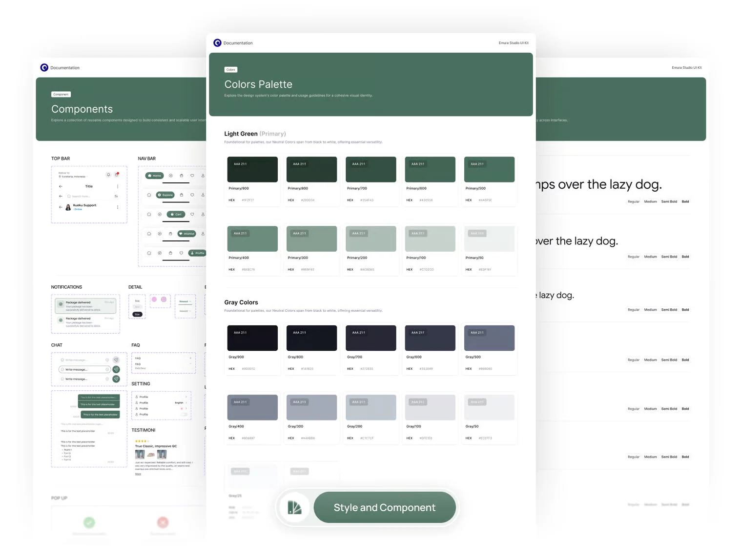Select the active Home pill in the Nav Bar sample
The image size is (742, 560).
coord(155,176)
